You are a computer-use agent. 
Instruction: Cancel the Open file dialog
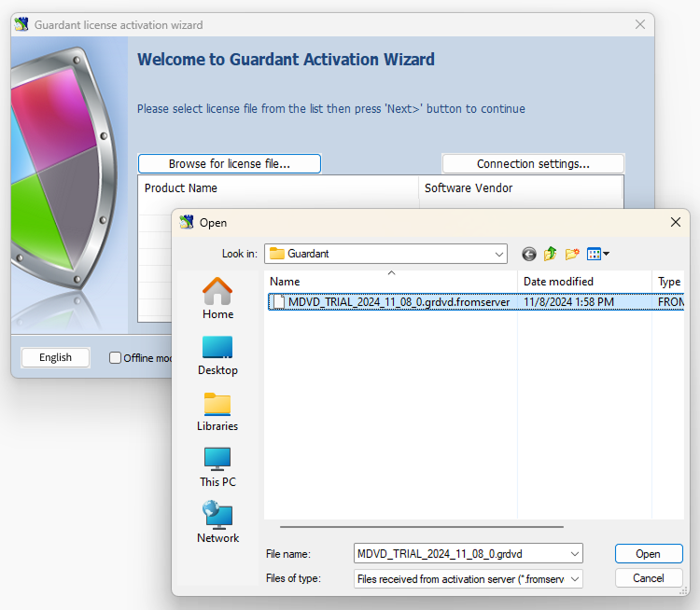(649, 578)
